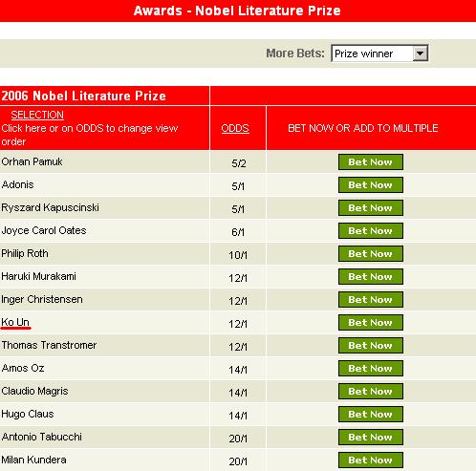Click the 5/2 odds for Orhan Pamuk
476x471 pixels.
[x=239, y=163]
